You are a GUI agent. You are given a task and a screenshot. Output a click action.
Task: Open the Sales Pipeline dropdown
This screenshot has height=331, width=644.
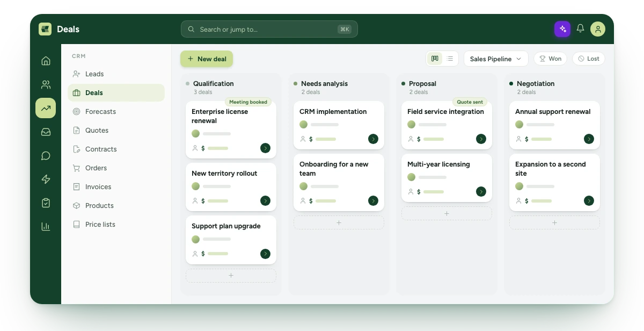(x=496, y=59)
